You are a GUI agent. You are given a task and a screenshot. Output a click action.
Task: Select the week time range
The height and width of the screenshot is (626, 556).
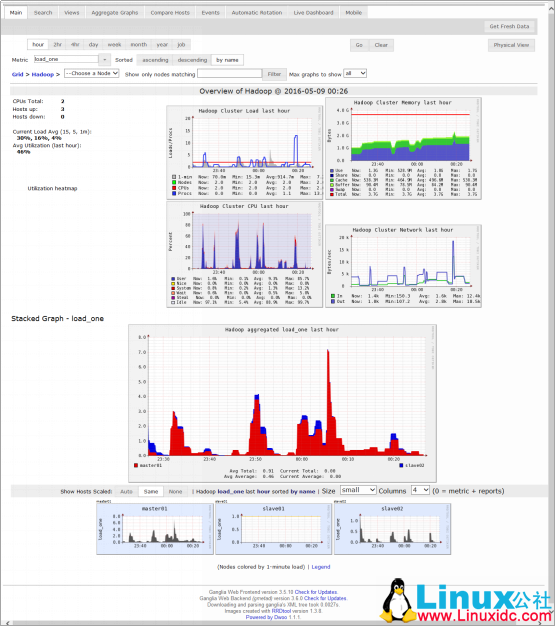click(114, 45)
